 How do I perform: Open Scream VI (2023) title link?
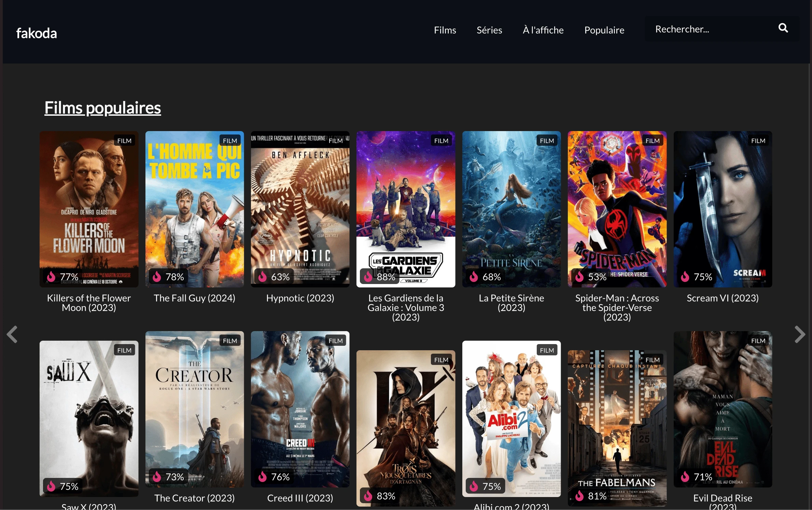[723, 298]
